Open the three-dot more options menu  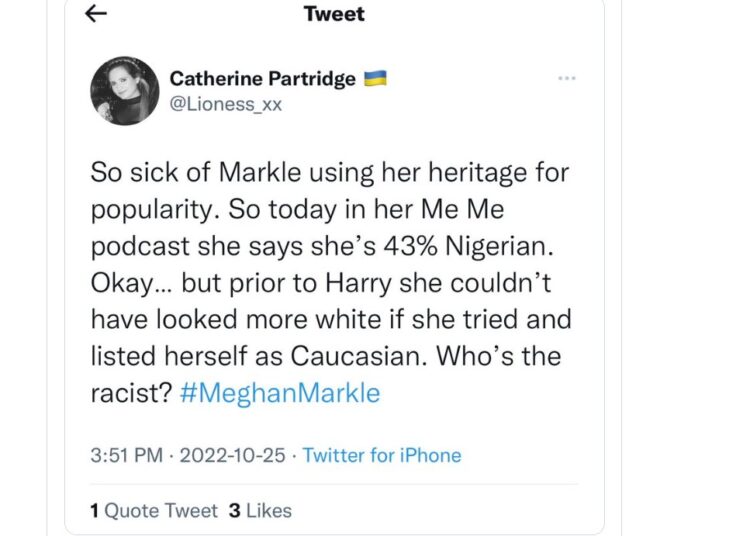567,78
